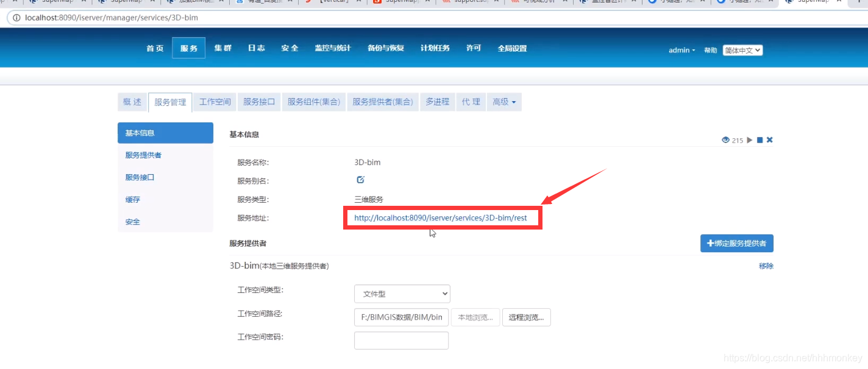Click the 远程浏览 button
The width and height of the screenshot is (868, 369).
pos(527,317)
